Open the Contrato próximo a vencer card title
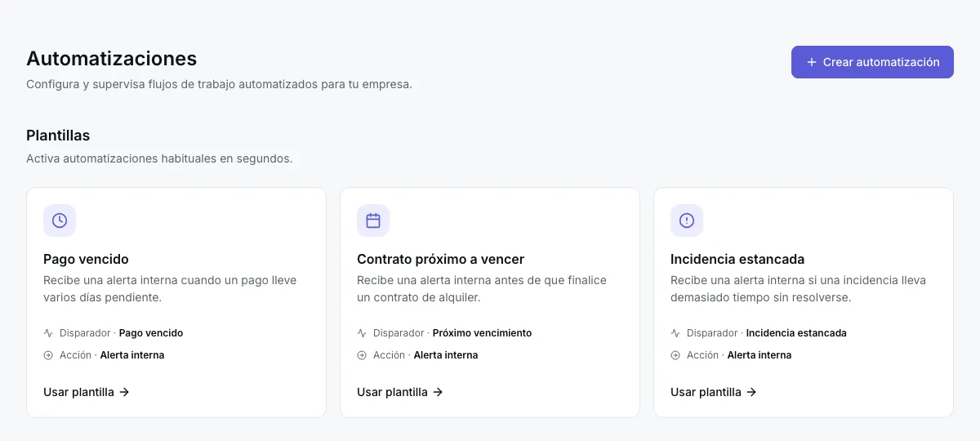The width and height of the screenshot is (980, 441). pyautogui.click(x=440, y=259)
